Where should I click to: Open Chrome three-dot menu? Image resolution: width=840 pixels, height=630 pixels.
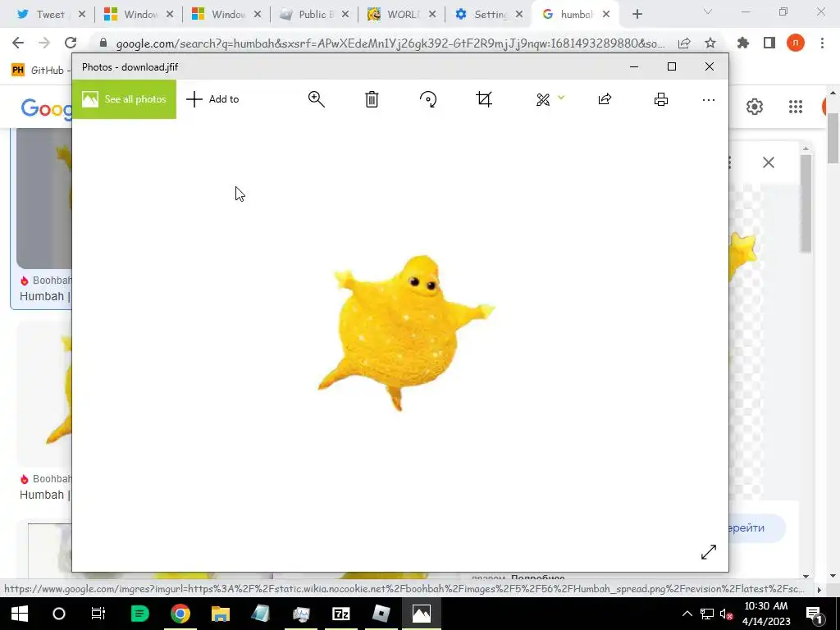[822, 43]
